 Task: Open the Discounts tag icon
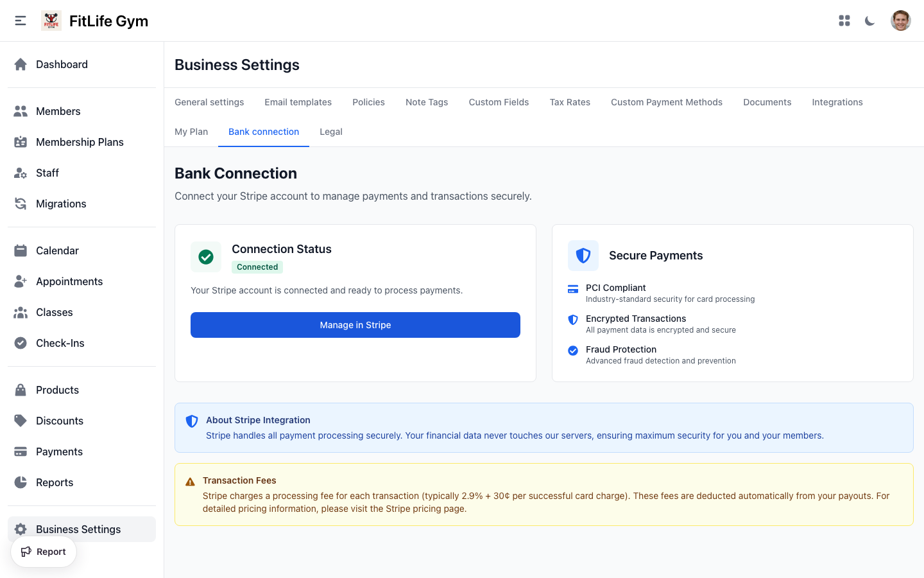point(20,421)
